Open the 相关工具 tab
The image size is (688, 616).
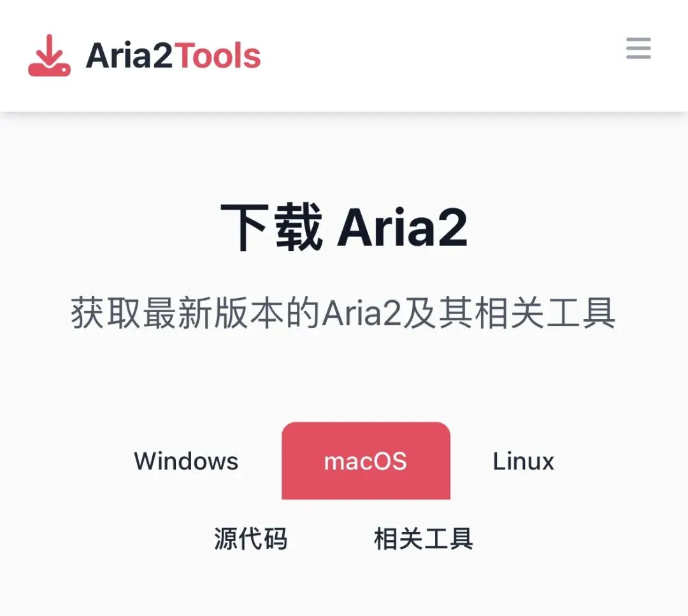[424, 539]
